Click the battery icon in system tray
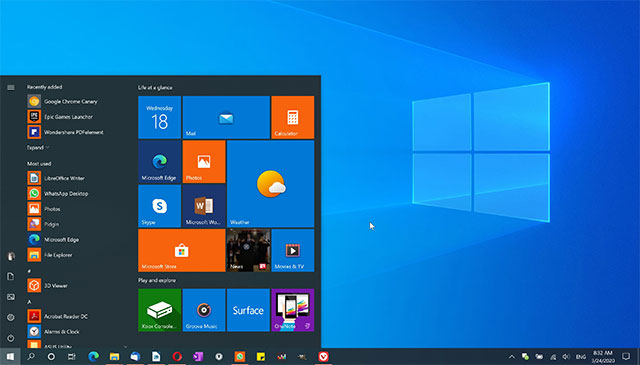 click(x=539, y=357)
